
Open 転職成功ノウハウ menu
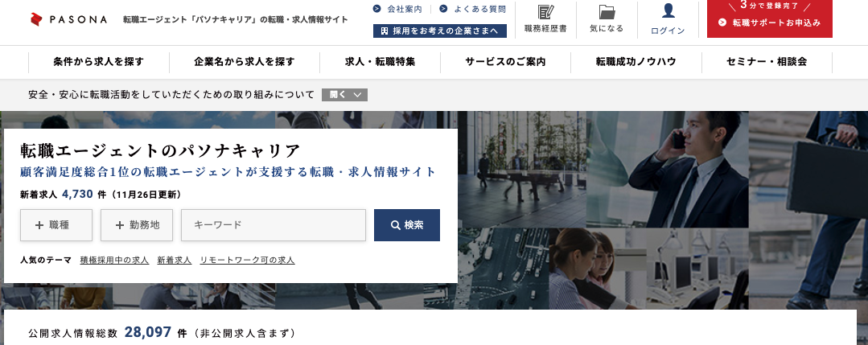636,62
